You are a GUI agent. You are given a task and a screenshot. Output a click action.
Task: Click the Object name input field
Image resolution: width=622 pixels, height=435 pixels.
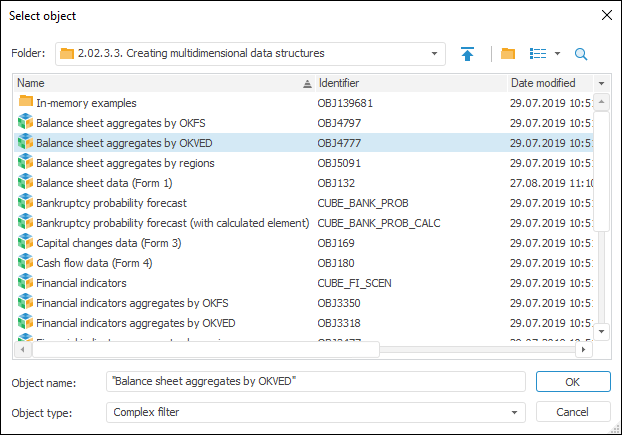316,381
